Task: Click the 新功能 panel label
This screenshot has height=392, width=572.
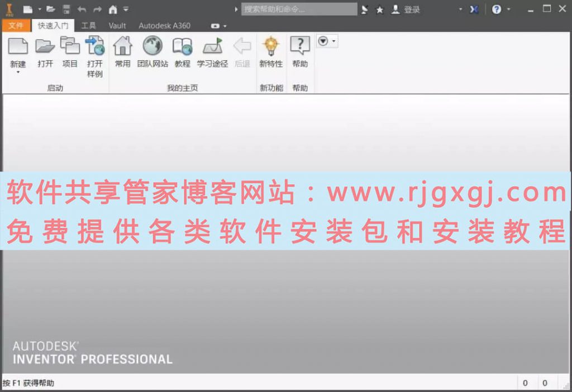Action: [x=271, y=88]
